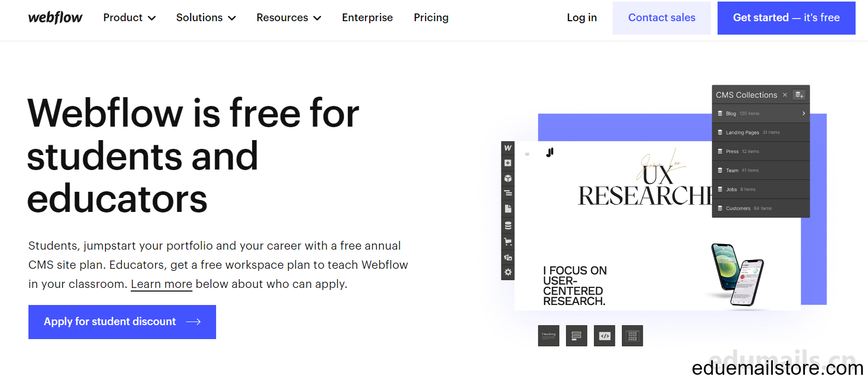The height and width of the screenshot is (382, 868).
Task: Go to the Enterprise page
Action: [x=367, y=18]
